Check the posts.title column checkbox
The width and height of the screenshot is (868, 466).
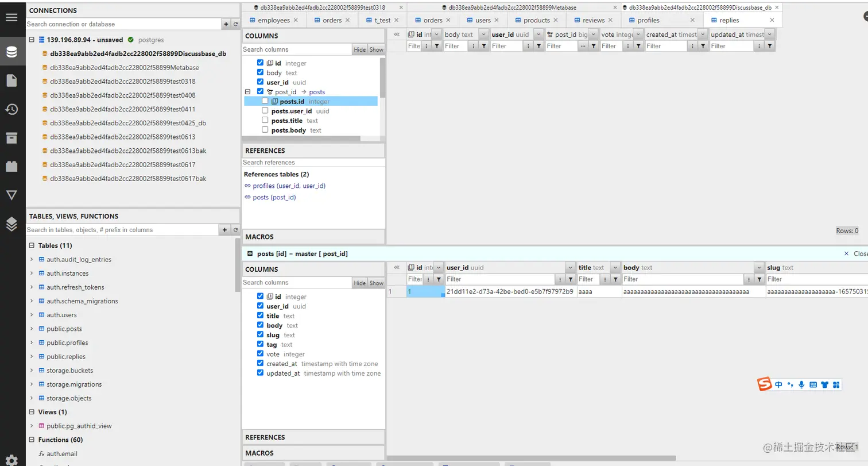point(265,121)
